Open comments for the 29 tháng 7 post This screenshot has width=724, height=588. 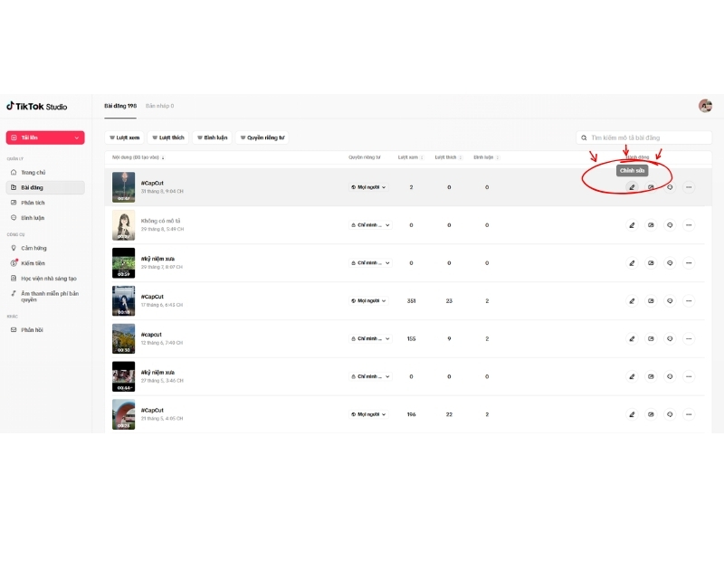click(670, 263)
